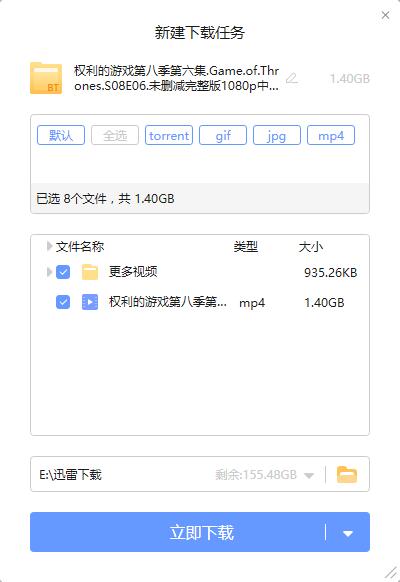Viewport: 400px width, 582px height.
Task: Click the E:\迅雷下载 path field
Action: [x=122, y=474]
